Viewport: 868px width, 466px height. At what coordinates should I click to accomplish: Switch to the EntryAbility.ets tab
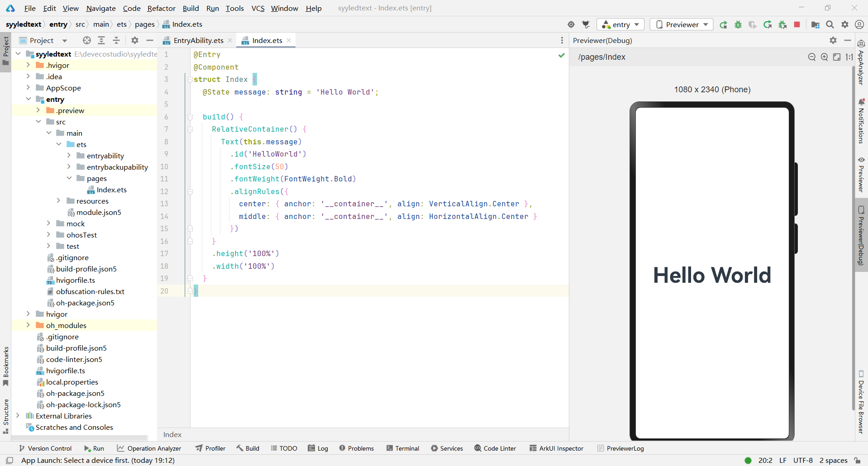click(198, 40)
